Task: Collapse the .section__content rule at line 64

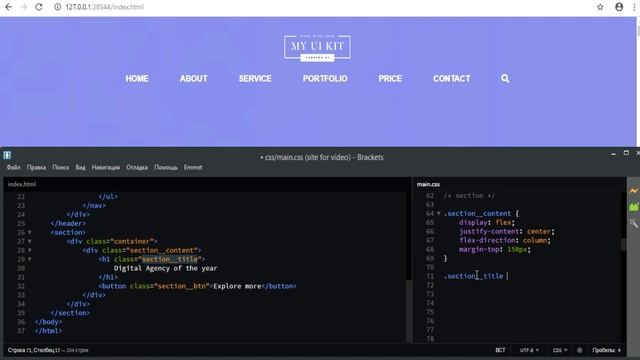Action: click(x=439, y=213)
